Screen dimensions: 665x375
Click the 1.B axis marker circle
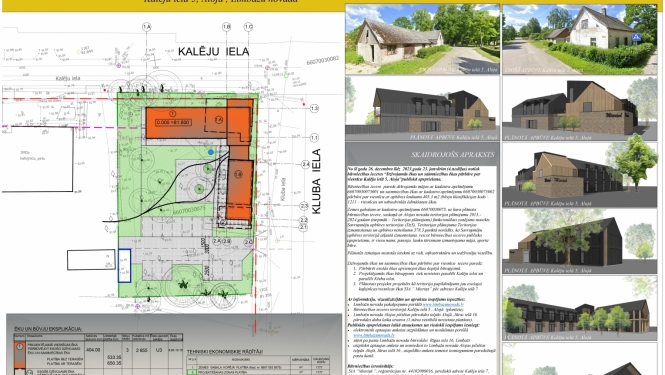pyautogui.click(x=226, y=27)
